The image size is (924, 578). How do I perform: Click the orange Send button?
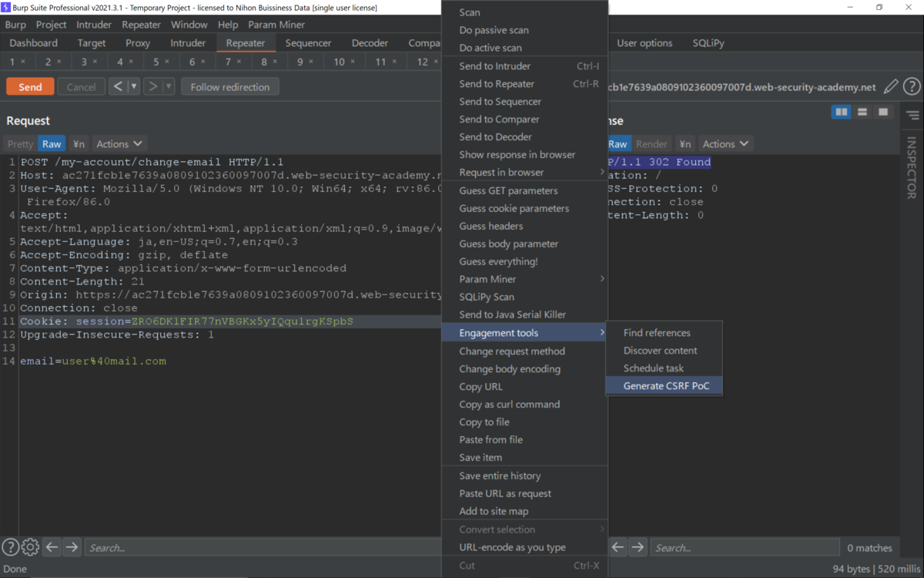click(30, 86)
